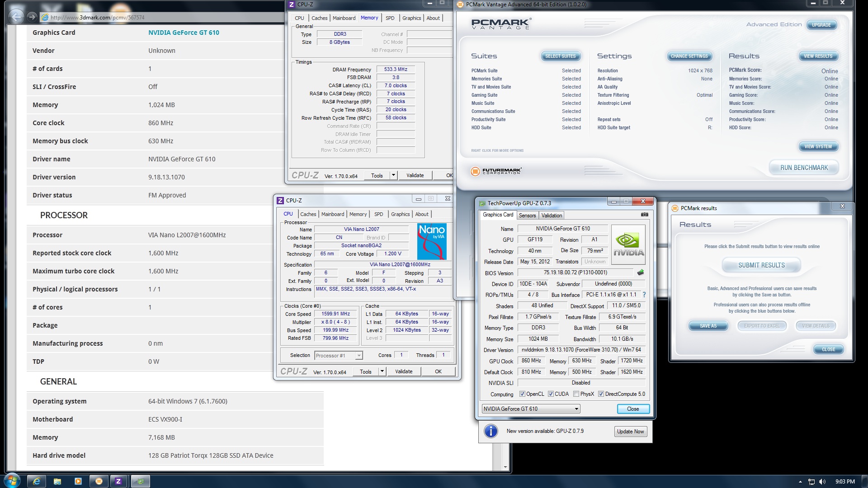The height and width of the screenshot is (488, 868).
Task: Switch to Validation tab in GPU-Z
Action: click(x=552, y=216)
